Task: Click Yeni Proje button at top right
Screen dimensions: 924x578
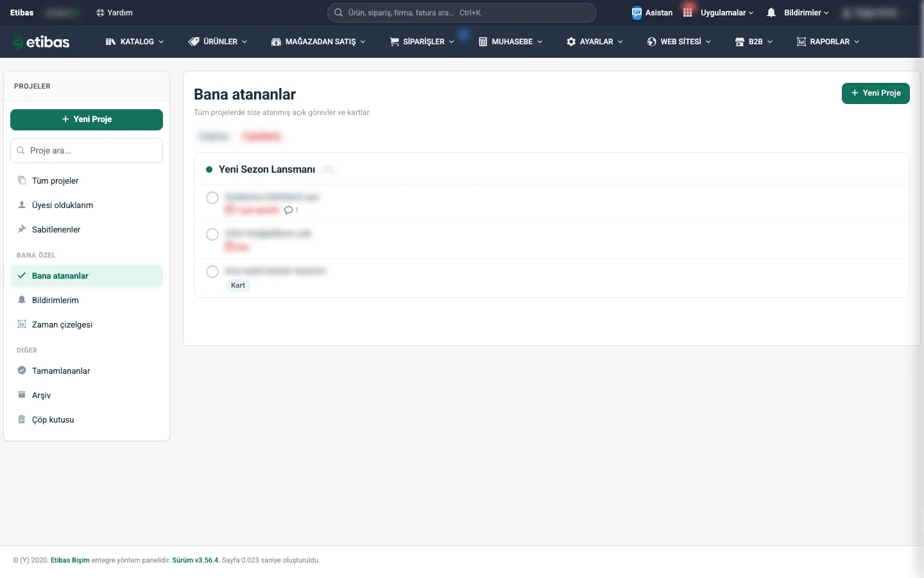Action: [876, 93]
